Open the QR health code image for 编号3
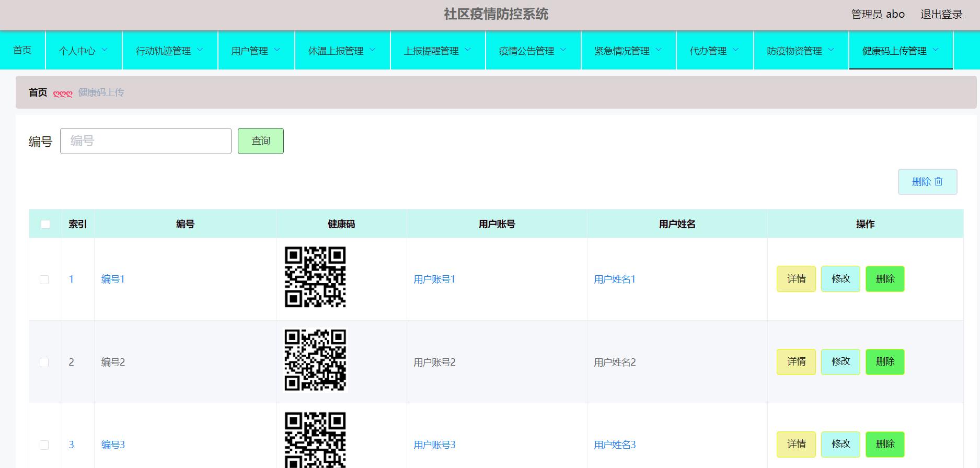Image resolution: width=980 pixels, height=468 pixels. tap(315, 440)
